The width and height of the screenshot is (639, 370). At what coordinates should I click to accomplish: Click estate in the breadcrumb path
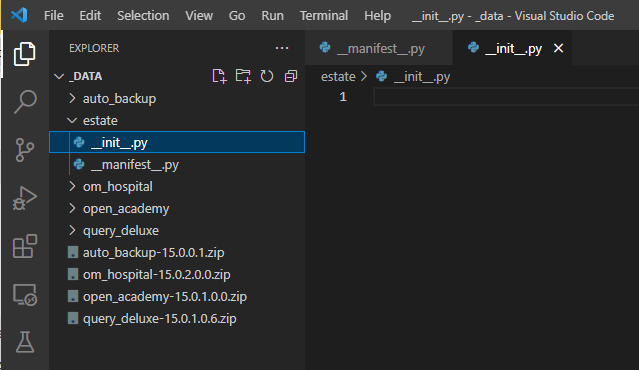tap(338, 77)
